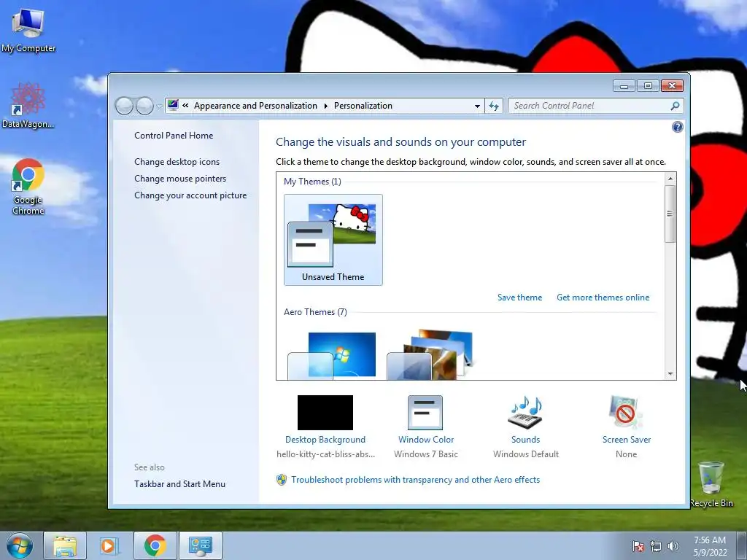Screen dimensions: 747x560
Task: Expand the breadcrumb double chevron
Action: coord(185,106)
